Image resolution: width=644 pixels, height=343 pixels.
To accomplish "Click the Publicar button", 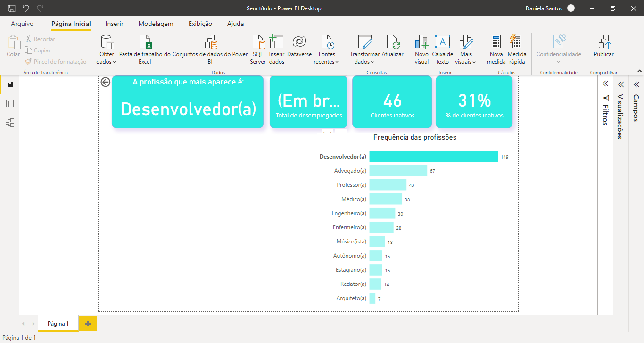I will click(x=604, y=46).
